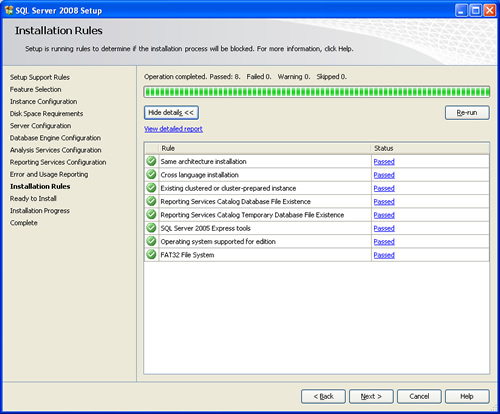Close the SQL Server 2008 Setup window
500x414 pixels.
pyautogui.click(x=489, y=10)
